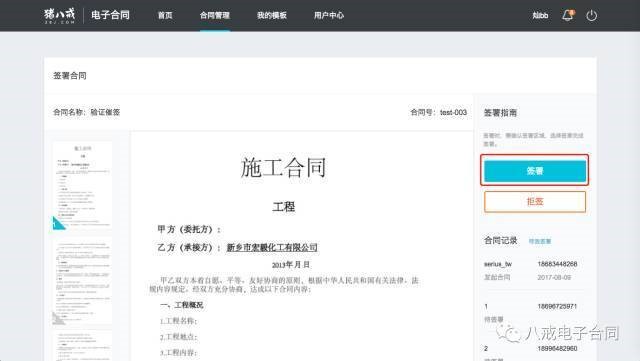The height and width of the screenshot is (361, 640).
Task: Click the 合同记录 heading
Action: (500, 241)
